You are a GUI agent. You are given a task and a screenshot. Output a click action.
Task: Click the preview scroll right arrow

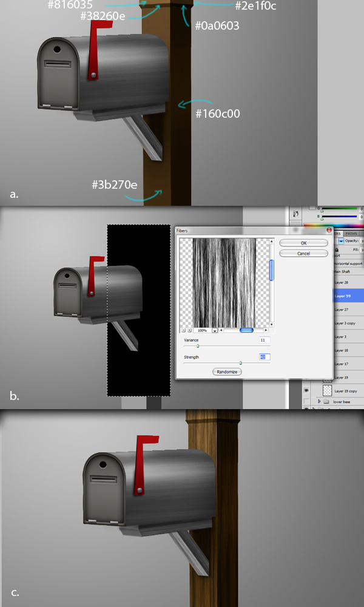266,330
